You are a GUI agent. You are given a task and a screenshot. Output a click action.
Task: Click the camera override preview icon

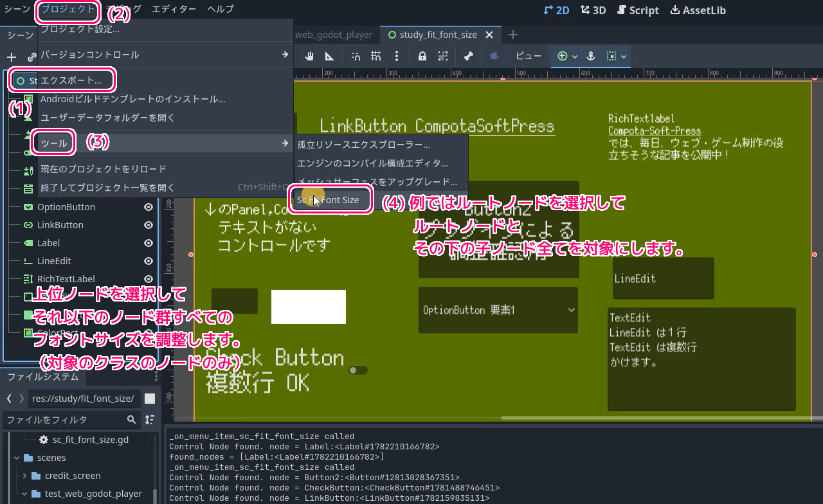click(x=494, y=56)
